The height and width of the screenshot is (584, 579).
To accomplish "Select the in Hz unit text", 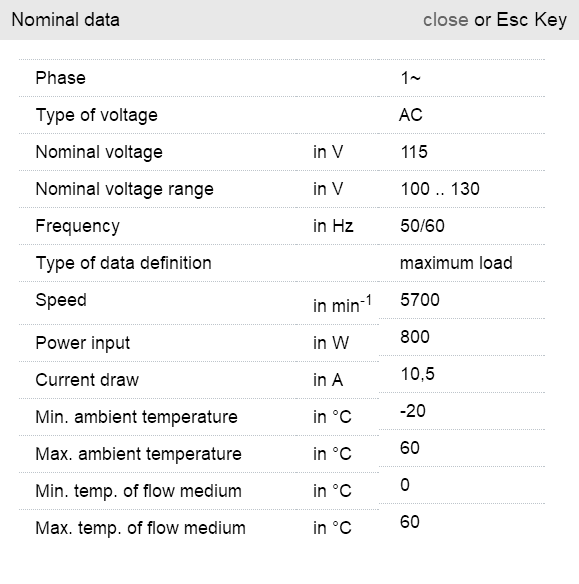I will pos(333,226).
